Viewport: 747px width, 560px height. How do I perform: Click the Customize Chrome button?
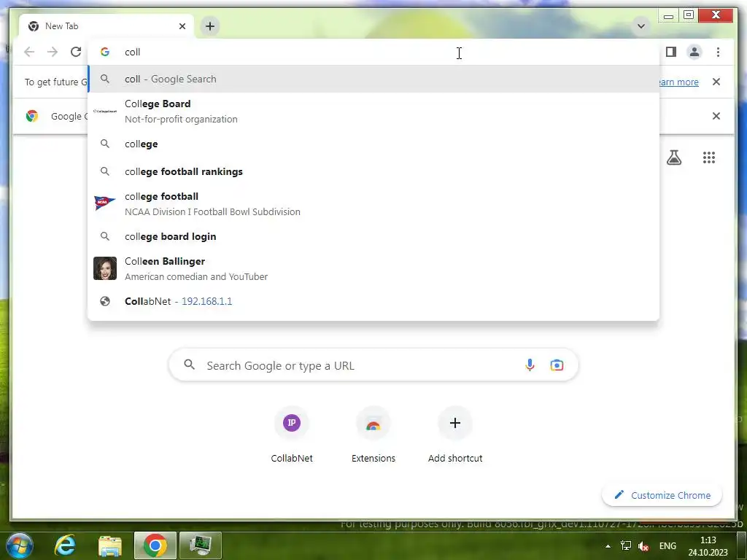(x=662, y=495)
